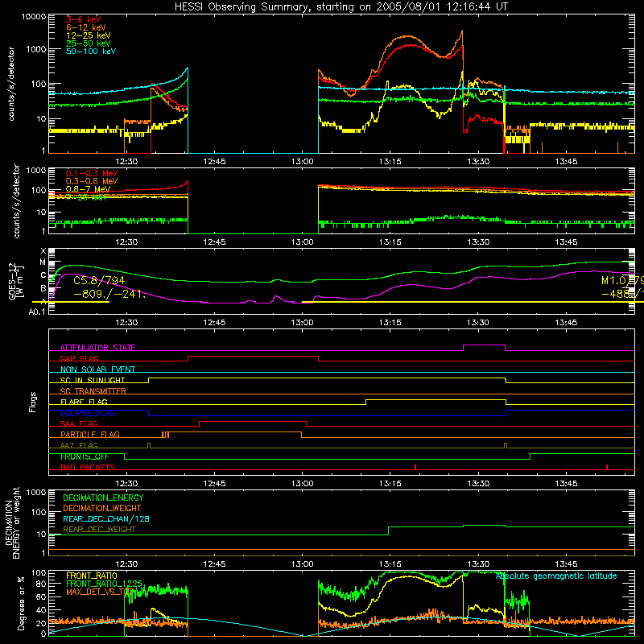
Task: Select the blue ECLIPSE_FLAG label
Action: (88, 413)
